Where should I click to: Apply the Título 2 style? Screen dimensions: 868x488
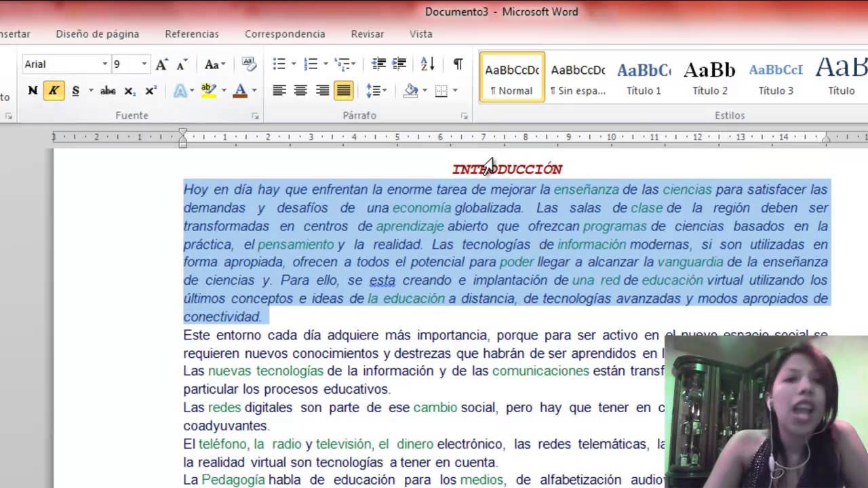[709, 77]
